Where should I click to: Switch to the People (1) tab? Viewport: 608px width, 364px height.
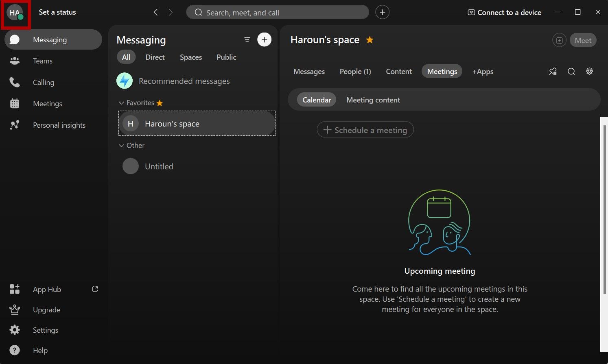coord(355,72)
